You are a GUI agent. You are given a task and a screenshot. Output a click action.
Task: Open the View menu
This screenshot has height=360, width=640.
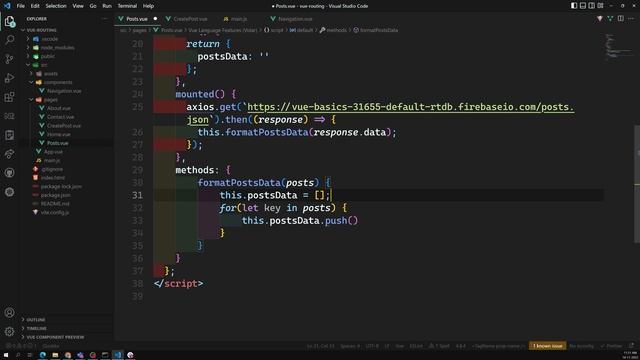click(78, 6)
